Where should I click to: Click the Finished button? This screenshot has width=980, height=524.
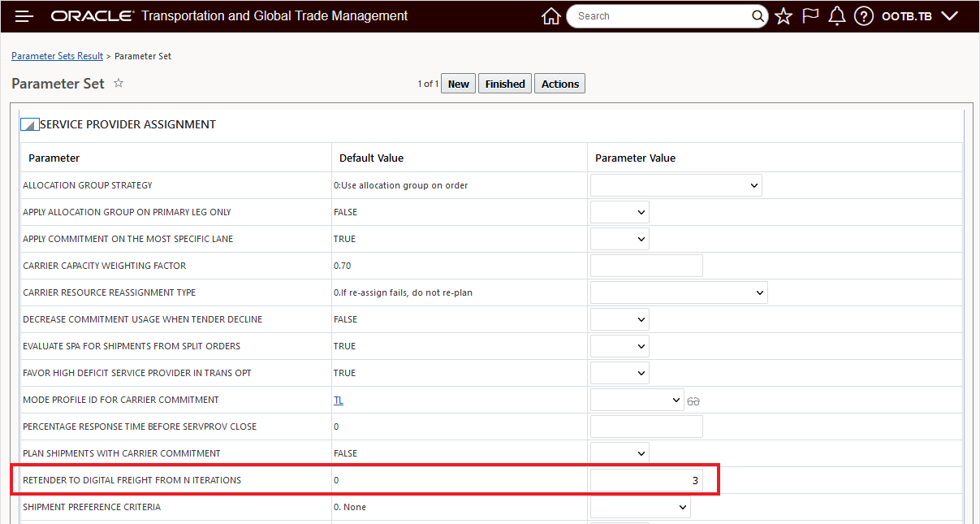tap(505, 84)
